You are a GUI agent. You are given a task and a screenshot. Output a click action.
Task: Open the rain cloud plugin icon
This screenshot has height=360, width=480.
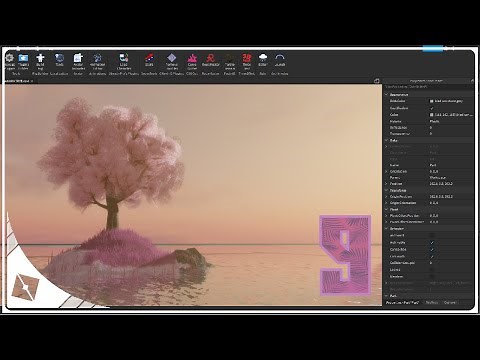click(263, 58)
